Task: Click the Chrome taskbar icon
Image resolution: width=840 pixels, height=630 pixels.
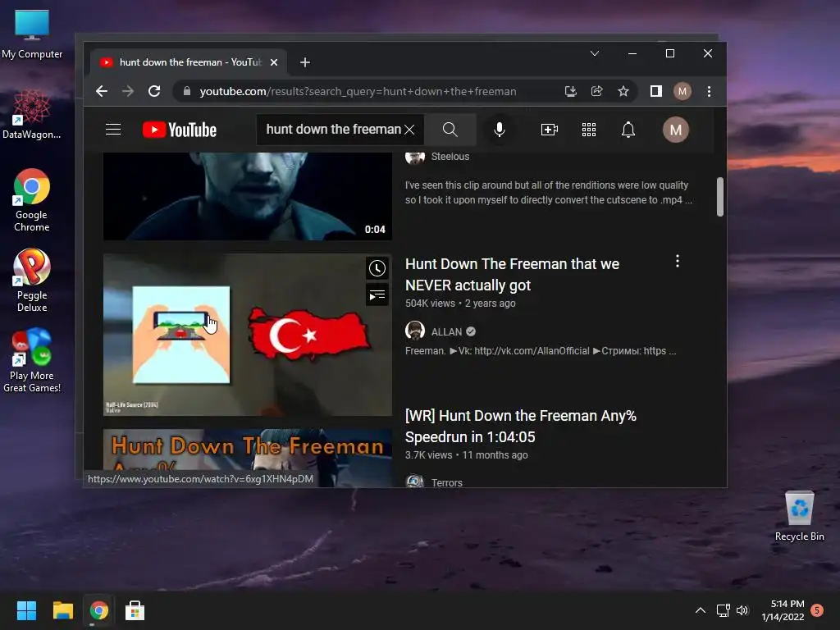Action: coord(98,610)
